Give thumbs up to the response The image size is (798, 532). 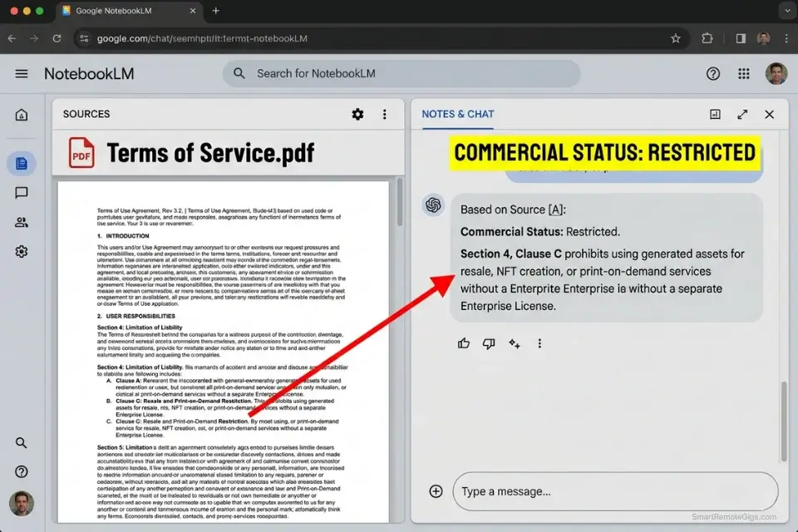point(464,343)
